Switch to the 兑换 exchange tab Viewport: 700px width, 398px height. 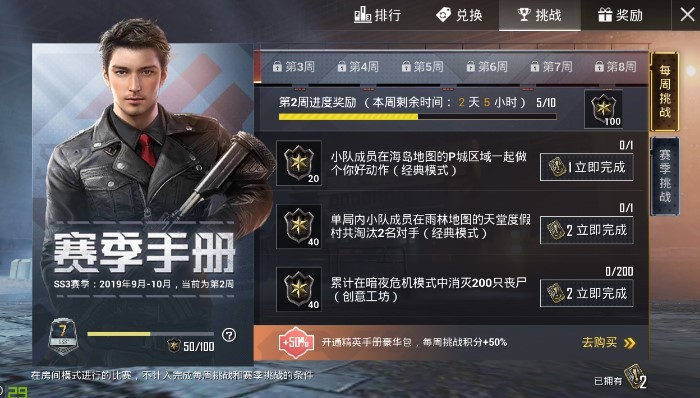click(x=459, y=15)
